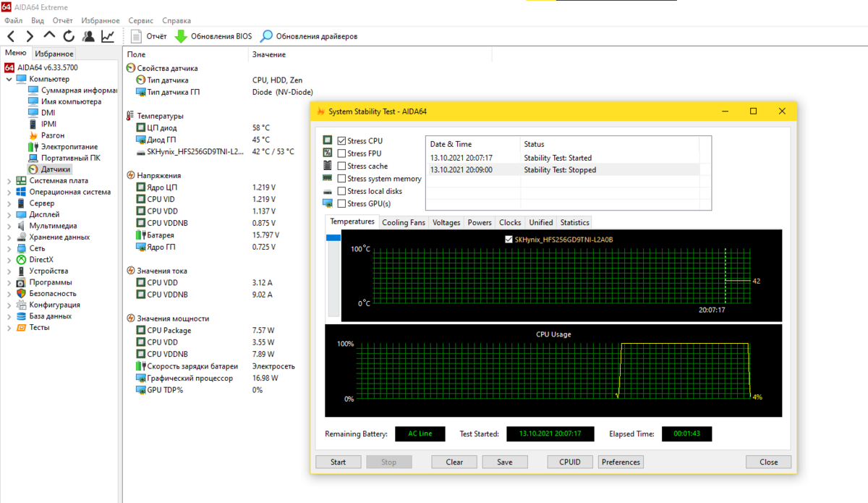Switch to Voltages tab
The image size is (868, 503).
[446, 222]
